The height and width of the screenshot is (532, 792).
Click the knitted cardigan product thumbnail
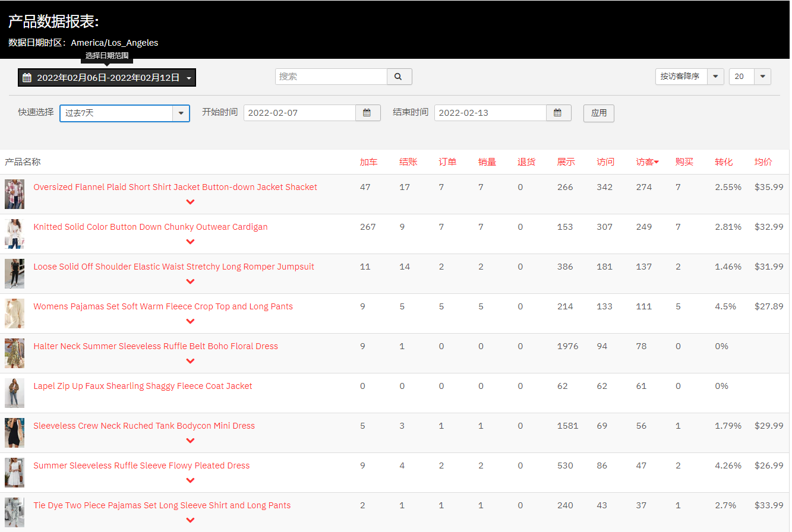[x=14, y=234]
